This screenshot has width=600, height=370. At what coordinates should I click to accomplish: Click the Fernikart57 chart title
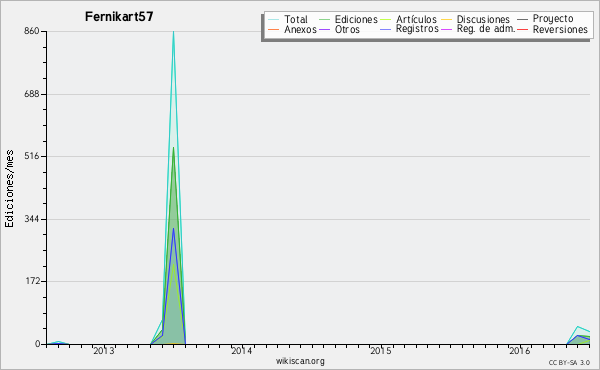click(x=119, y=16)
